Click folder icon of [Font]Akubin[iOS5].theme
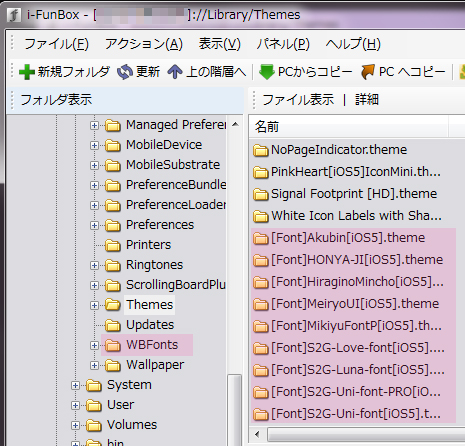The image size is (465, 446). pos(261,238)
